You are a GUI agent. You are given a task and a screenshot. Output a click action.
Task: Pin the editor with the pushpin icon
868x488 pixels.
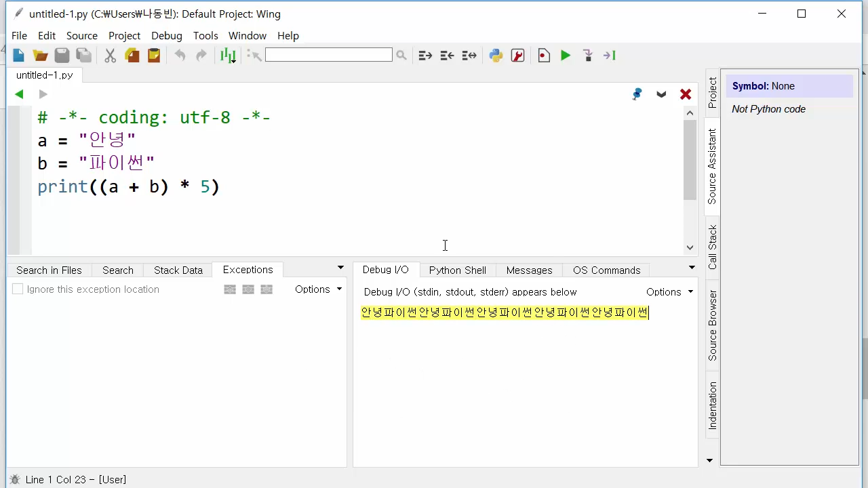637,94
